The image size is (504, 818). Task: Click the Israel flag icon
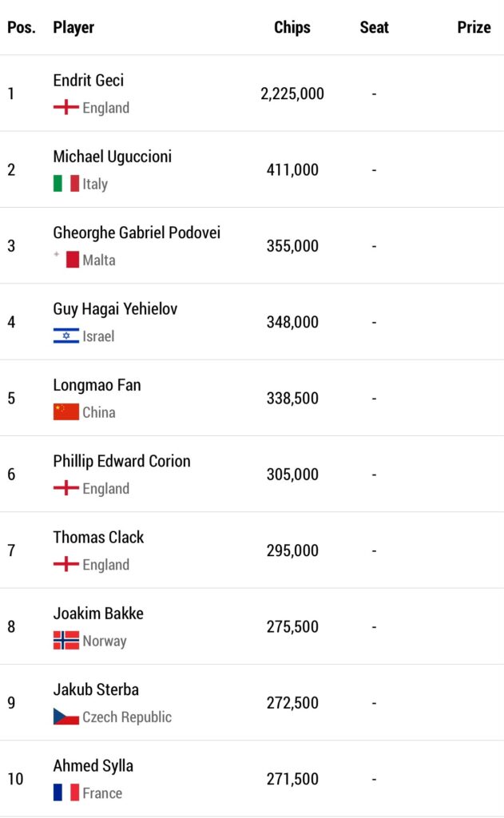coord(66,336)
